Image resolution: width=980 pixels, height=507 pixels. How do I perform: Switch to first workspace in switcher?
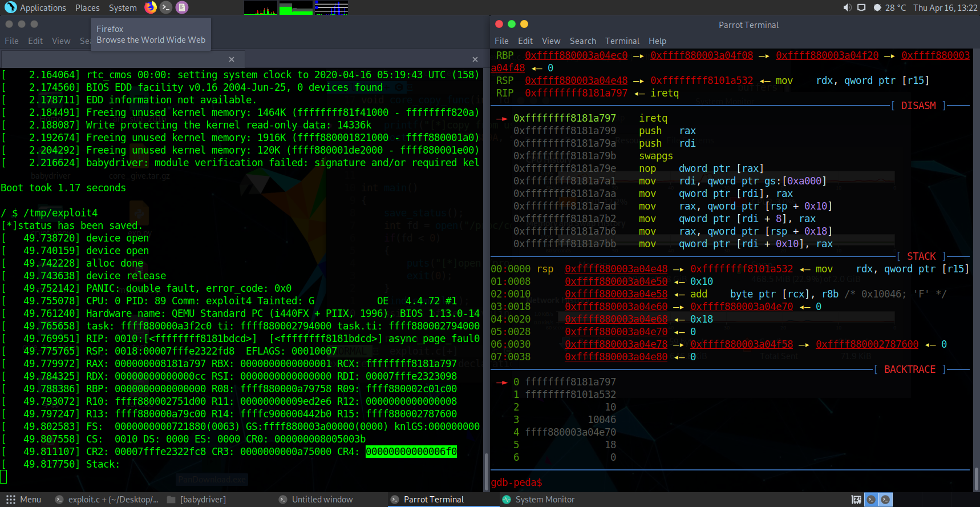click(x=871, y=500)
